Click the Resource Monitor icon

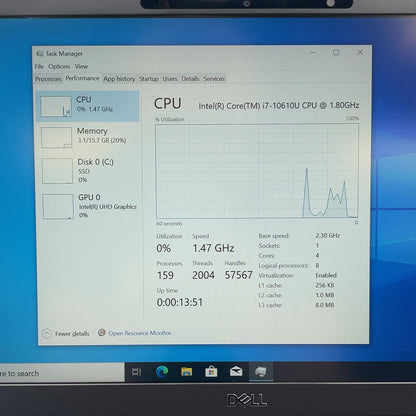[102, 332]
